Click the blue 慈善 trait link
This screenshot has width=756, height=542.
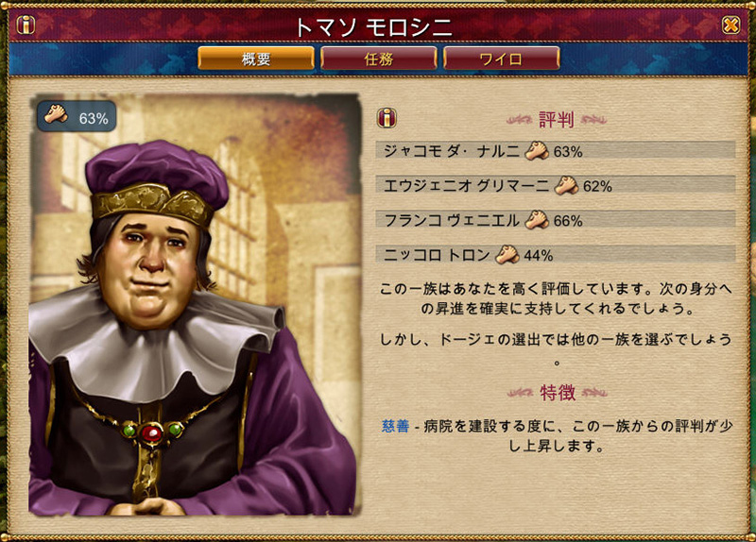point(395,426)
